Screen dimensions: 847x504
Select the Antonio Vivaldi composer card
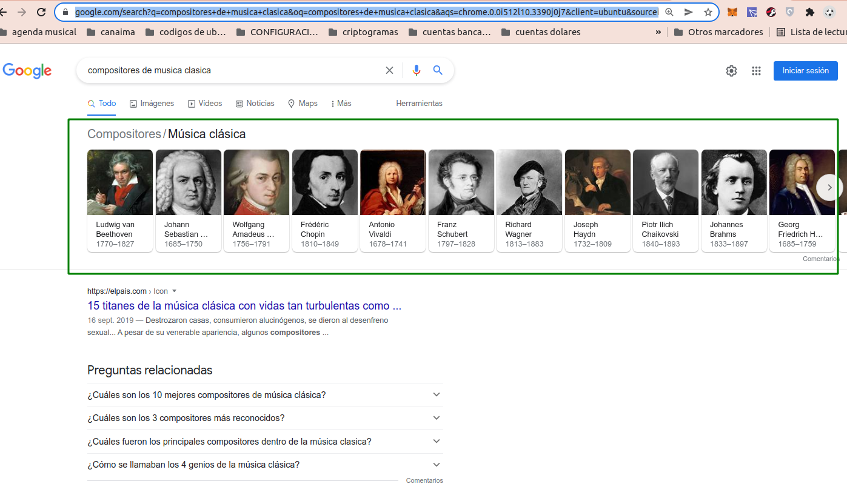click(392, 200)
